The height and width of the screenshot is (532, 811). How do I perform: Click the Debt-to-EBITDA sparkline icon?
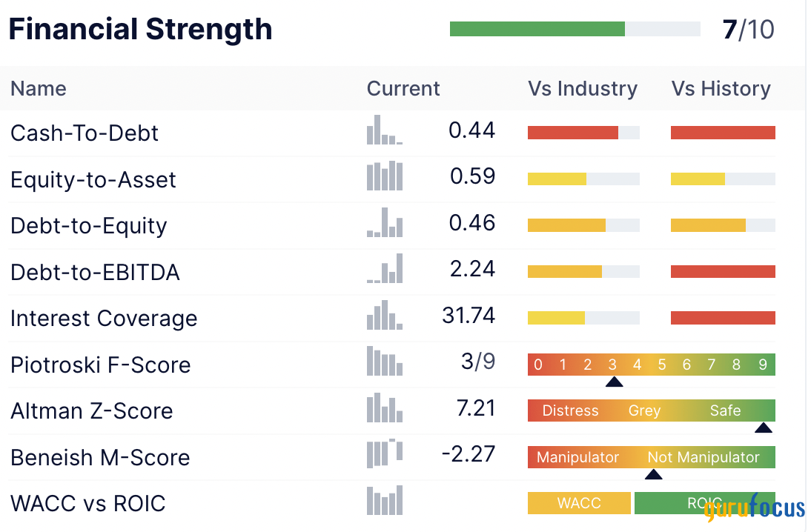385,269
